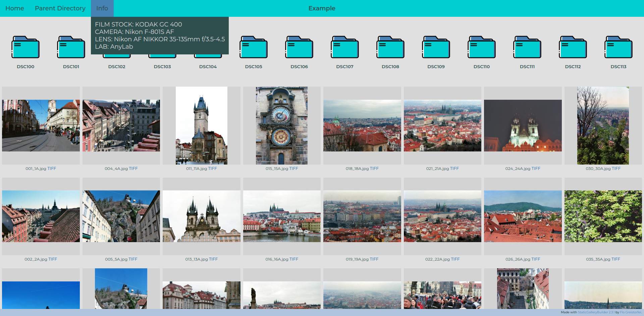Open the DSC109 folder icon
The image size is (644, 316).
coord(436,47)
